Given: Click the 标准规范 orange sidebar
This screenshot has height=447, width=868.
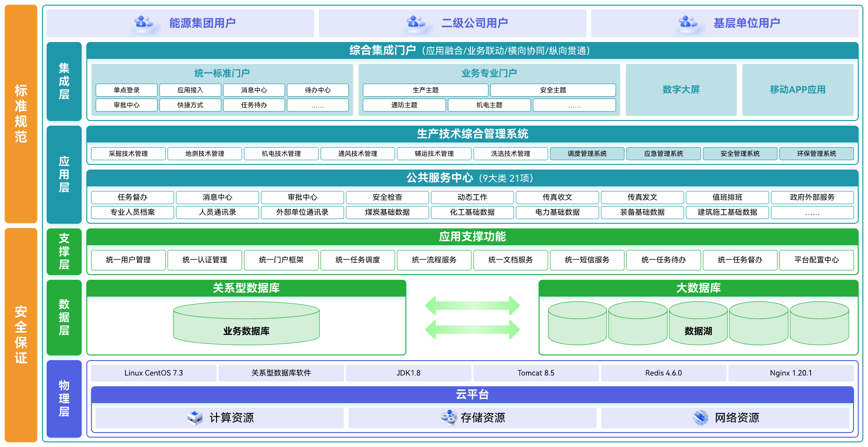Looking at the screenshot, I should (21, 114).
